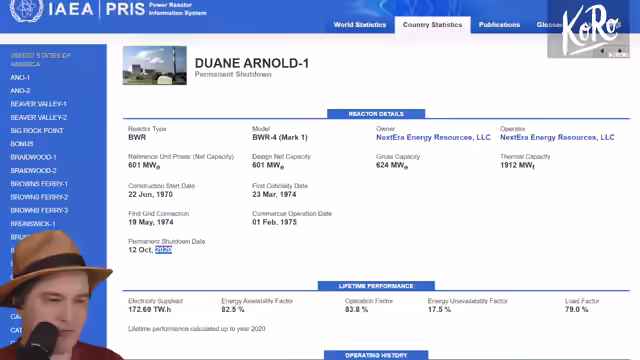This screenshot has width=640, height=360.
Task: Select the Country Statistics tab
Action: 432,25
